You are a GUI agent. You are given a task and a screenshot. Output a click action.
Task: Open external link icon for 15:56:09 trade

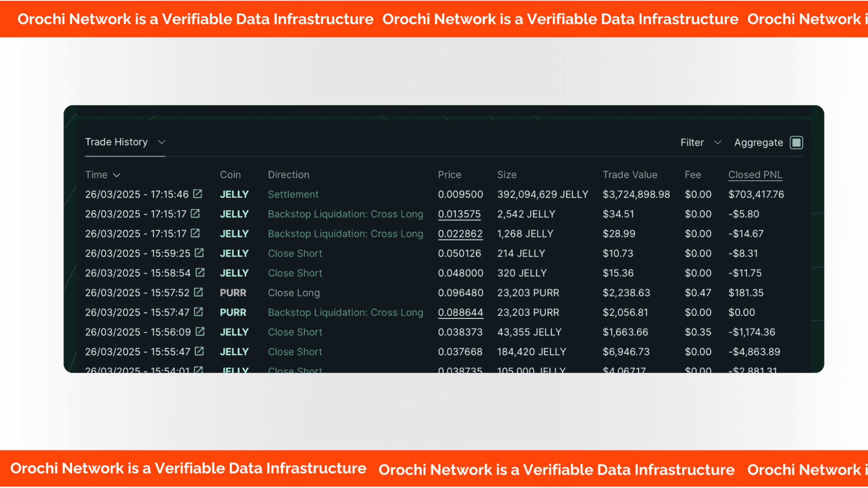tap(200, 331)
